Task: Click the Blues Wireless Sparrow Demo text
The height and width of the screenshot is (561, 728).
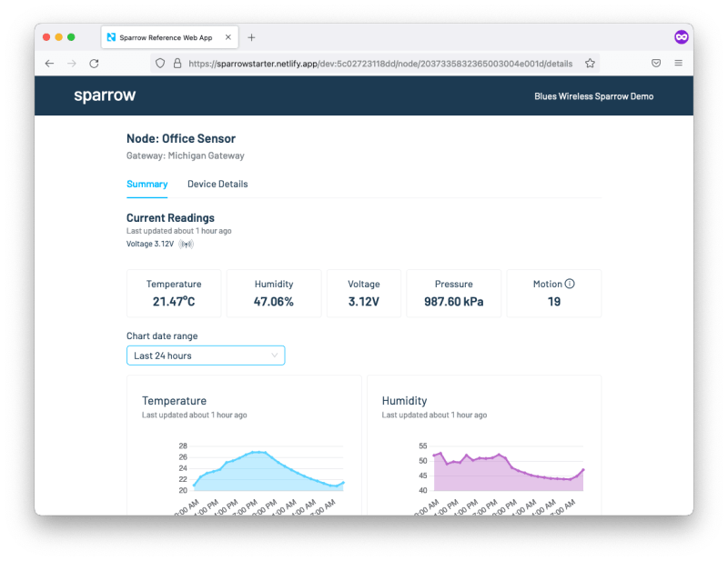Action: pyautogui.click(x=594, y=96)
